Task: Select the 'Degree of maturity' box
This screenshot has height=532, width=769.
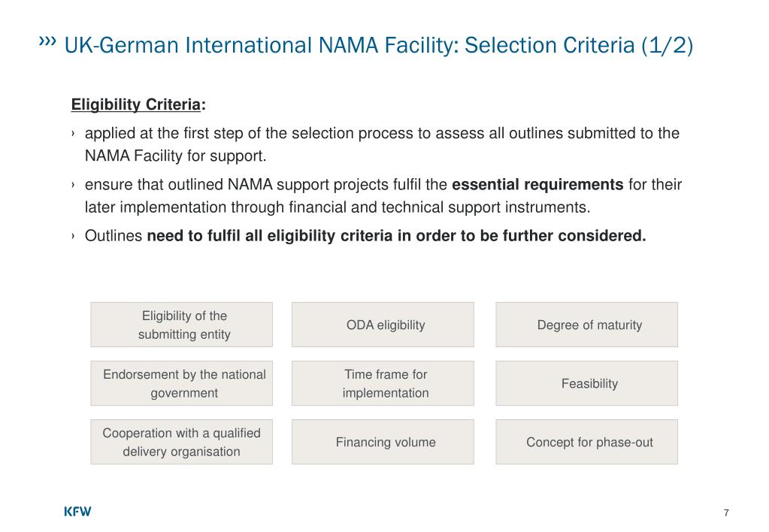Action: click(586, 325)
